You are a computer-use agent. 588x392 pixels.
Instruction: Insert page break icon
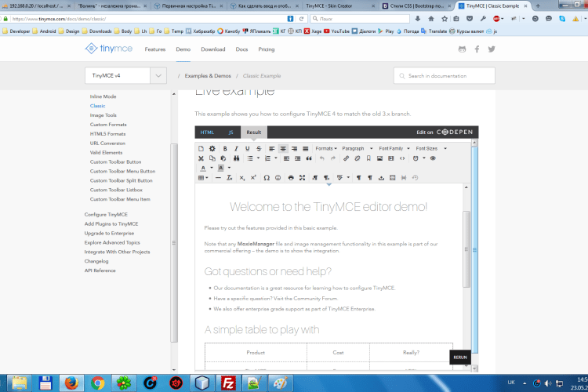click(404, 178)
